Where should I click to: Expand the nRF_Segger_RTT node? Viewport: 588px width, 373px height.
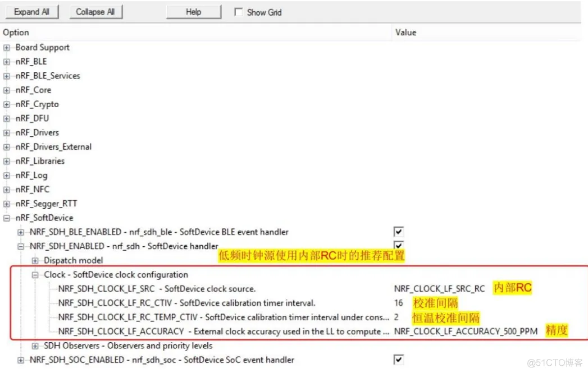[7, 204]
